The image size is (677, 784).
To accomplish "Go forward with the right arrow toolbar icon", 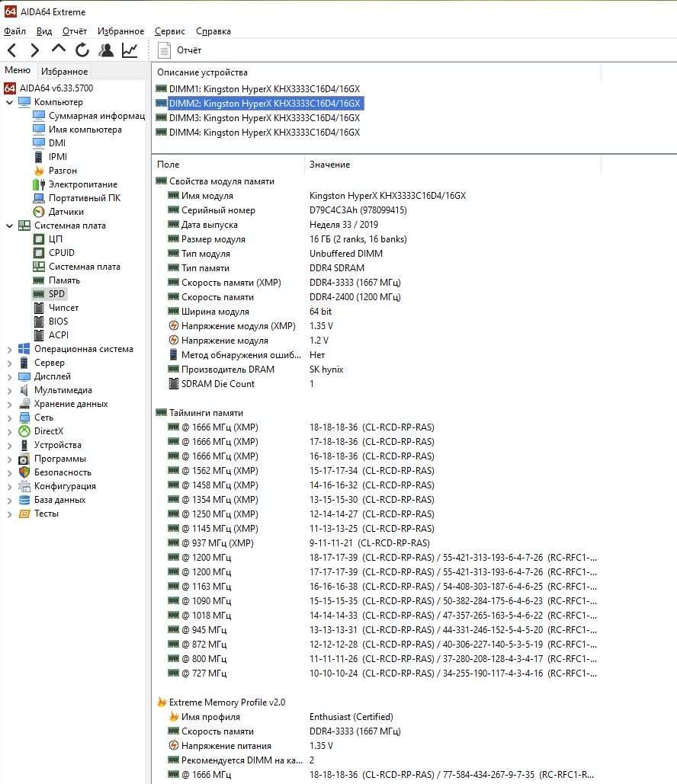I will 34,50.
